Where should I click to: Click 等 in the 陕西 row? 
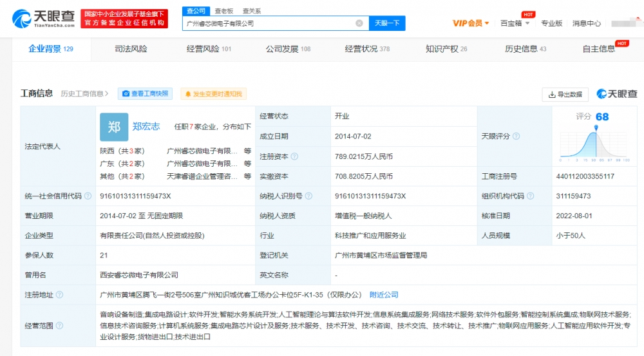[247, 151]
